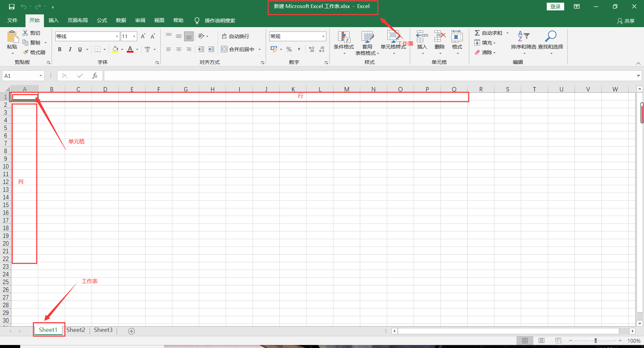644x348 pixels.
Task: Open the Merge and Center dropdown arrow
Action: 260,49
